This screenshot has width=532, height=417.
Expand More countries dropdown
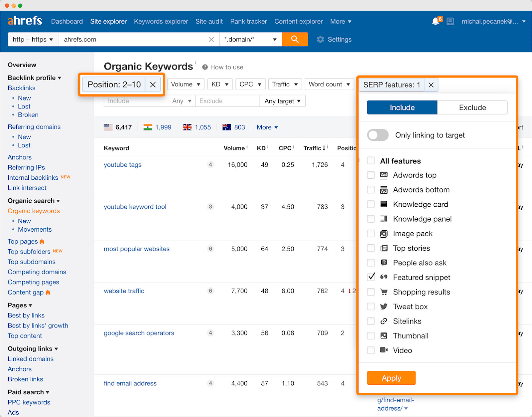click(267, 127)
